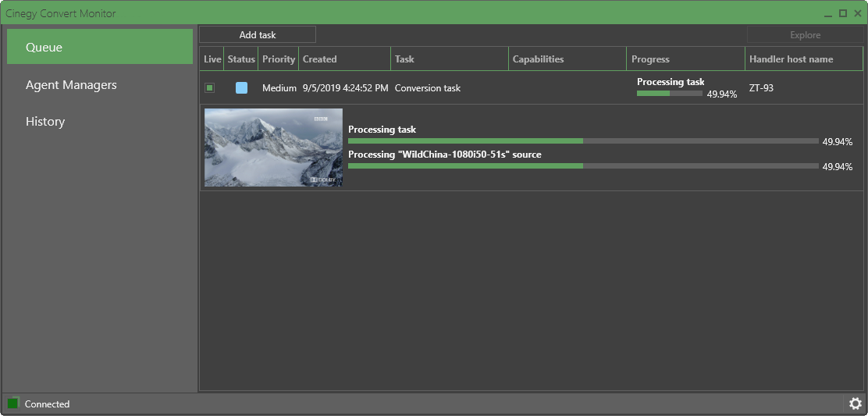This screenshot has width=868, height=416.
Task: Click the WildChina source progress bar
Action: pos(583,166)
